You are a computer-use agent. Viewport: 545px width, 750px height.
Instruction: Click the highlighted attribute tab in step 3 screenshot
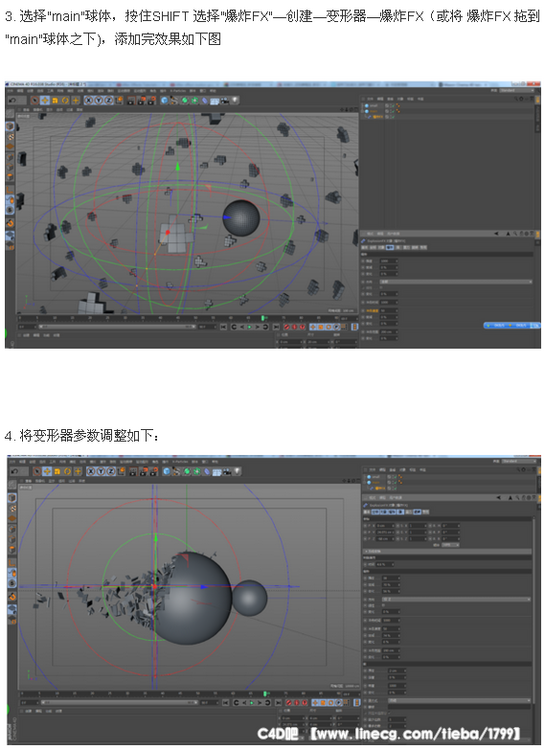(390, 247)
